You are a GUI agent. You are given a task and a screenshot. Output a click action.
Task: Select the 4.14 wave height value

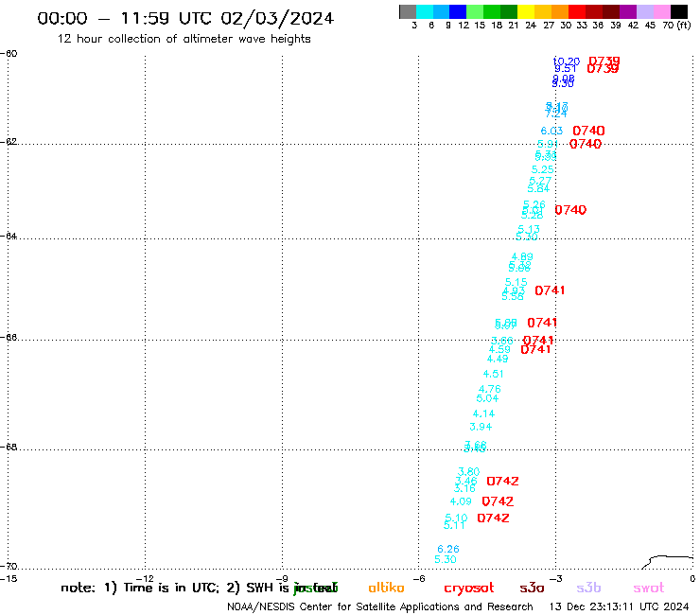484,413
